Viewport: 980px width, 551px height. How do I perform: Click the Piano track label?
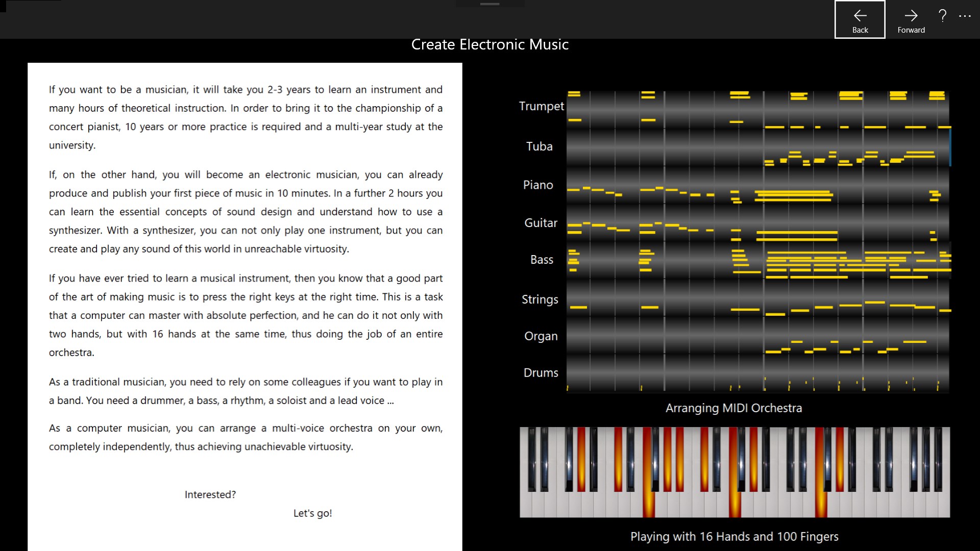tap(538, 185)
